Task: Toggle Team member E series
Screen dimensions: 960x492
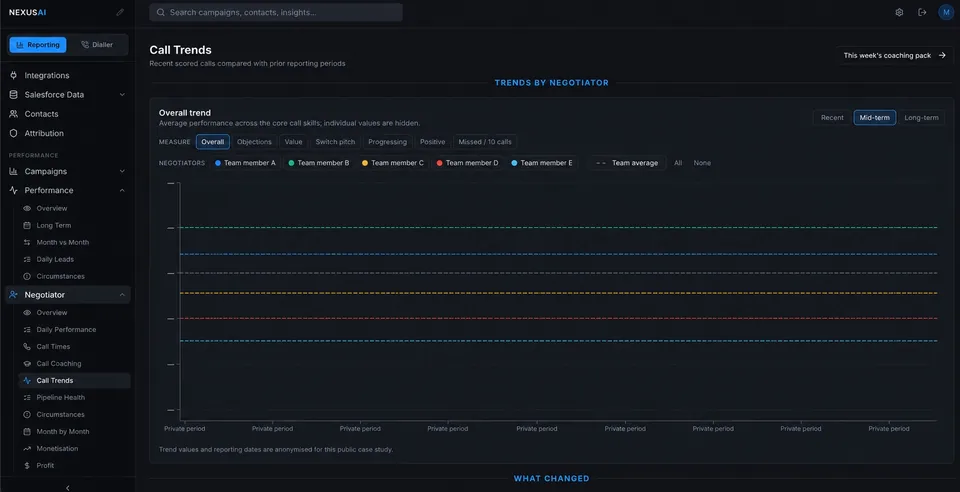Action: coord(542,163)
